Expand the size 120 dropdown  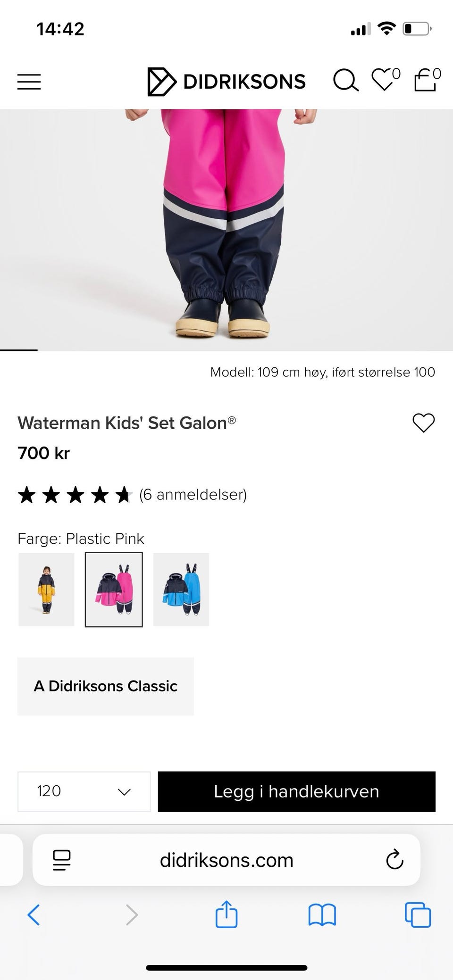tap(84, 791)
